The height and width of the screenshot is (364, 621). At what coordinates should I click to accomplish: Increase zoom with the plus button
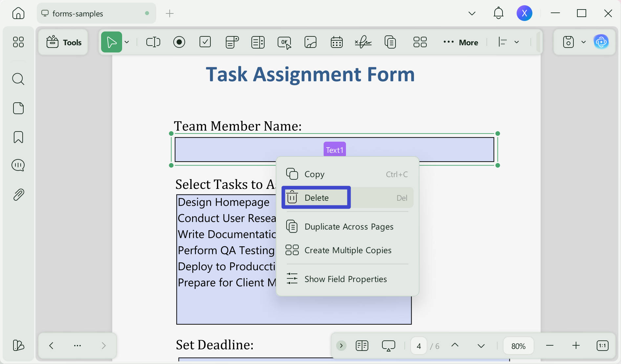tap(576, 346)
